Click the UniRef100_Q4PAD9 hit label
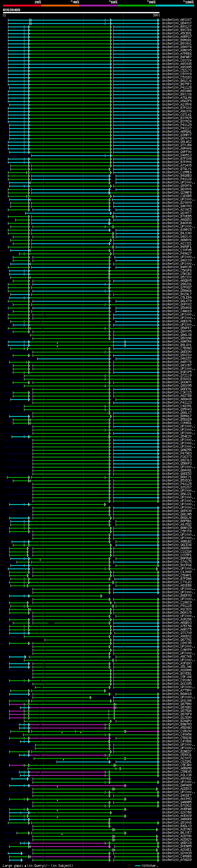The height and width of the screenshot is (868, 197). (177, 785)
